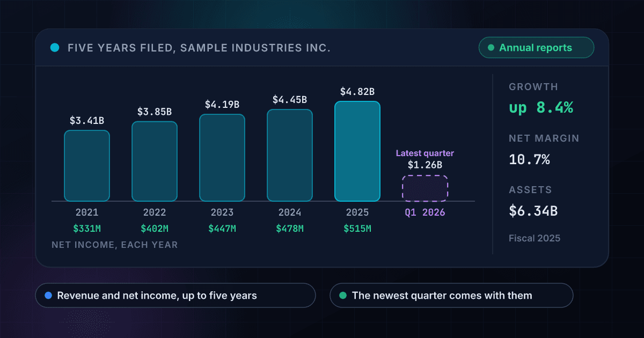
Task: Click the 2024 axis year label
Action: coord(290,212)
